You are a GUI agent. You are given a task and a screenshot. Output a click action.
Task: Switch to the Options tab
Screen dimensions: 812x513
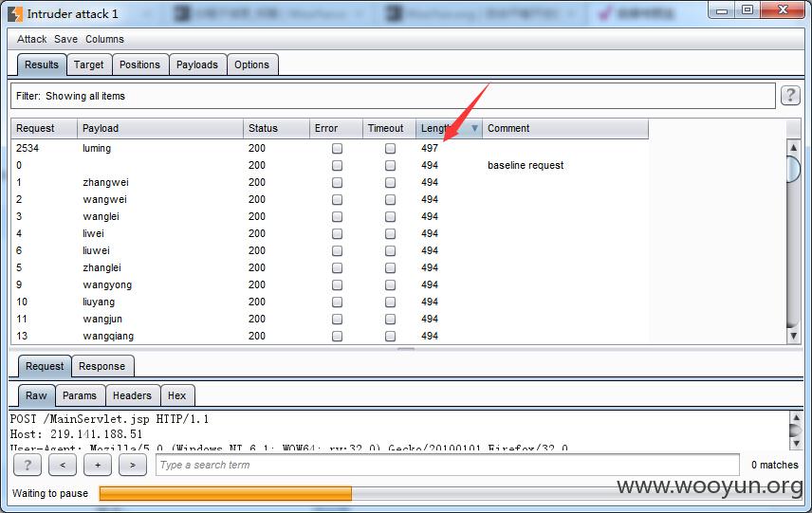pos(251,64)
